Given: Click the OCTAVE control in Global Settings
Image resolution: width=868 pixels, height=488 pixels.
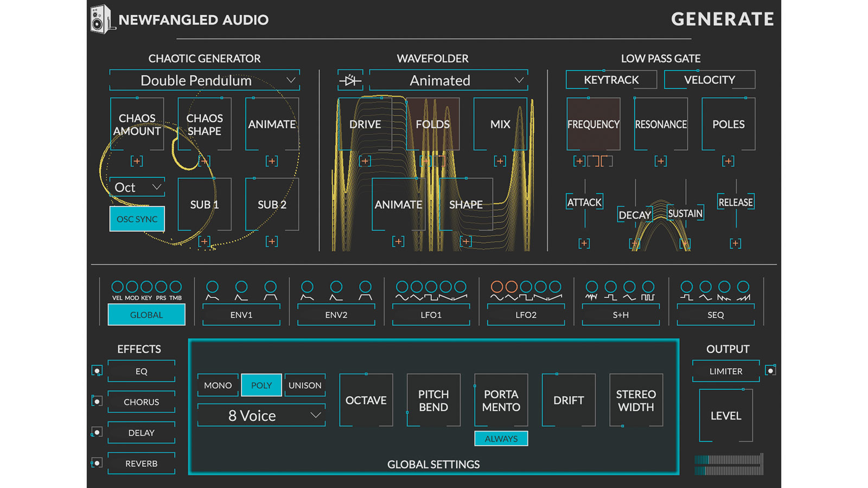Looking at the screenshot, I should coord(366,400).
